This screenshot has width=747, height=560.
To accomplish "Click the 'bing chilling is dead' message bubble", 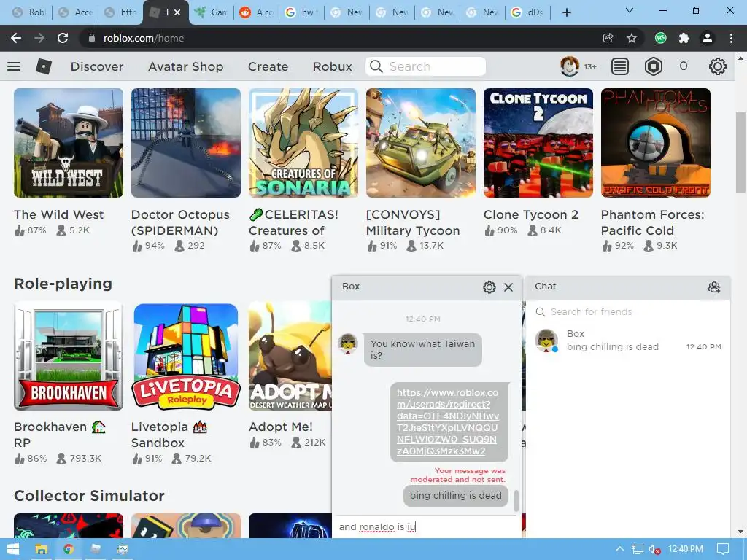I will pos(455,496).
